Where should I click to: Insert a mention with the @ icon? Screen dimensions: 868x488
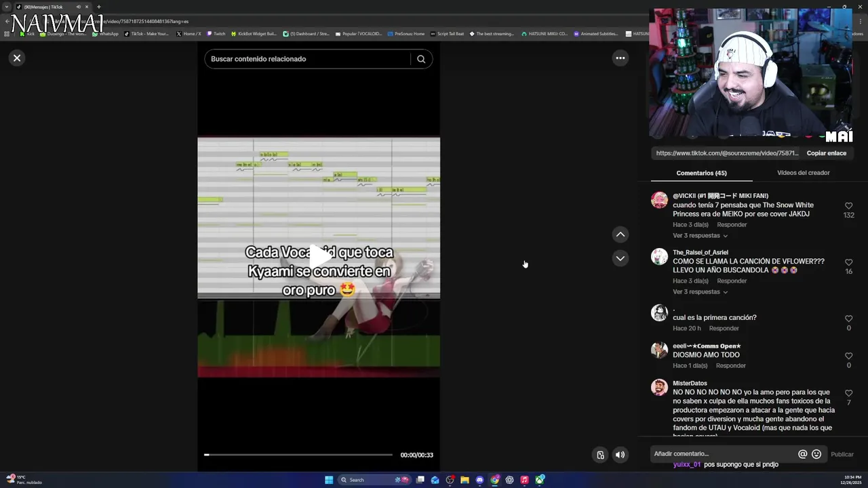tap(802, 455)
